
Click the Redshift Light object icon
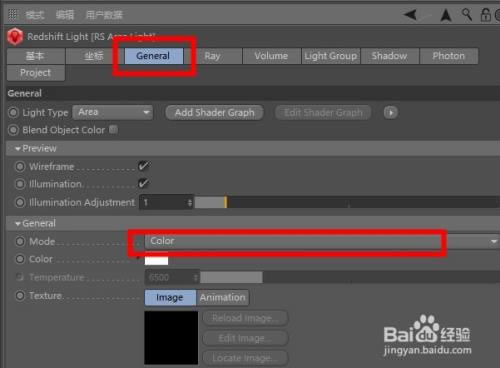click(x=15, y=37)
